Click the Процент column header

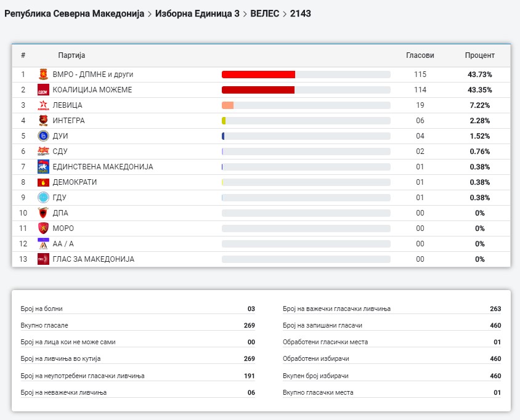click(479, 55)
